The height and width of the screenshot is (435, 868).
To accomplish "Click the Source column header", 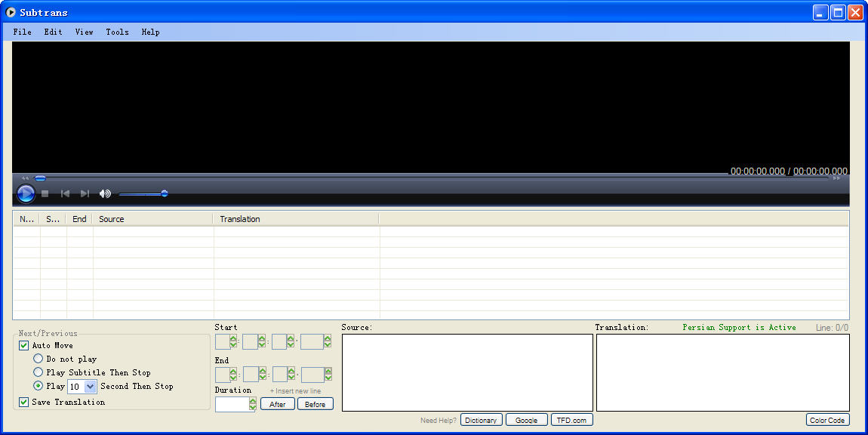I will click(152, 219).
